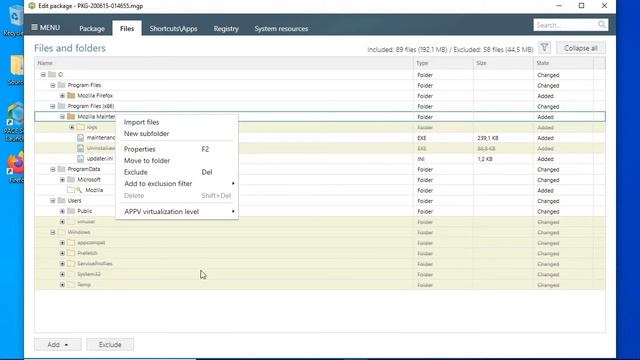
Task: Expand the System32 folder node
Action: (x=62, y=274)
